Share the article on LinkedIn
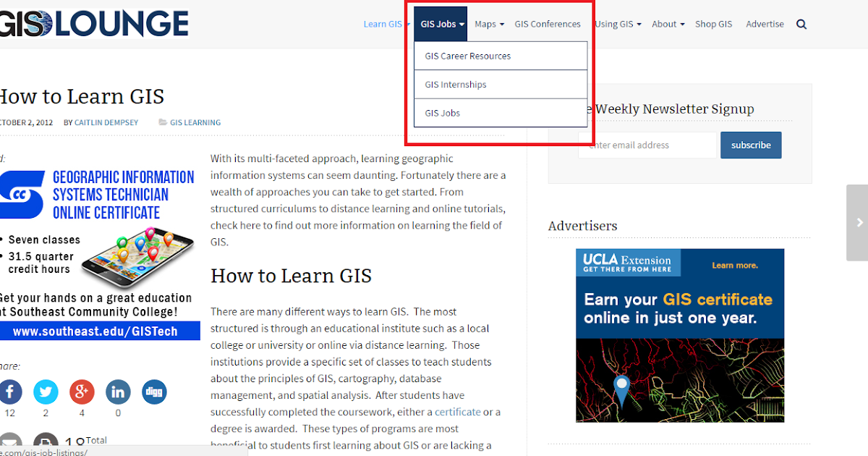The image size is (868, 456). click(x=118, y=392)
